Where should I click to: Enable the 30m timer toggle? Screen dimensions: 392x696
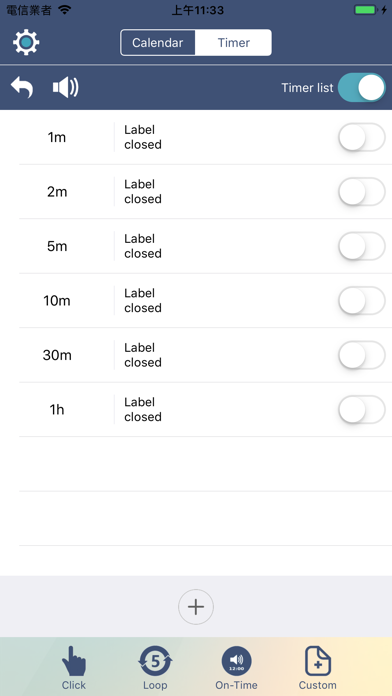pyautogui.click(x=361, y=355)
